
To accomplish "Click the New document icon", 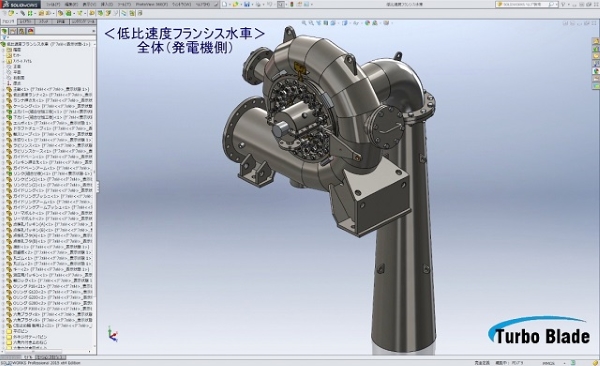I will coord(225,4).
